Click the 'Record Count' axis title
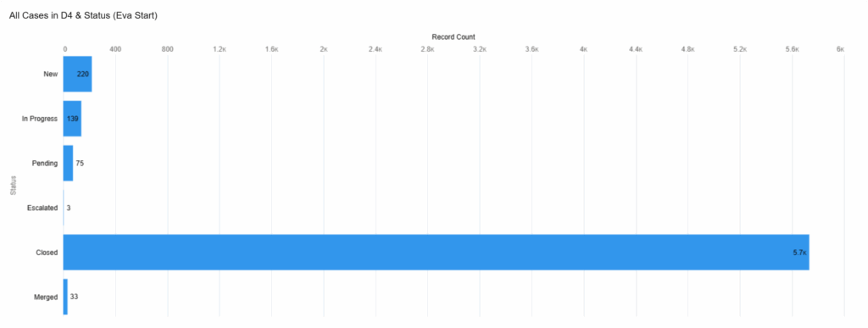The width and height of the screenshot is (868, 328). point(453,37)
